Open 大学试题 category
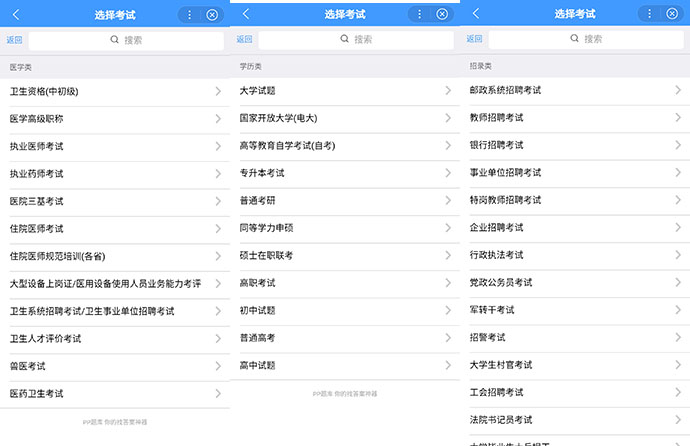This screenshot has width=690, height=446. [345, 91]
